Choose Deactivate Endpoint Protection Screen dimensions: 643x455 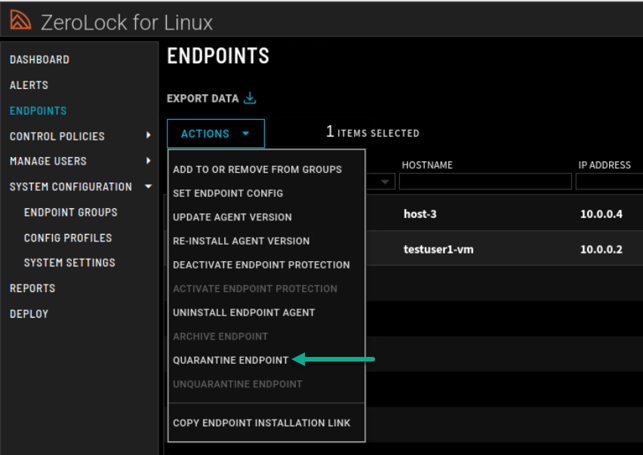click(261, 265)
